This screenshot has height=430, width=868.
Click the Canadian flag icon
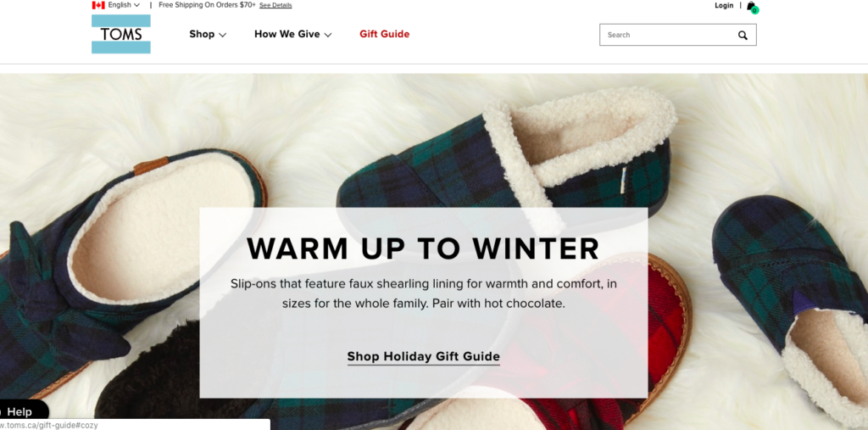[x=98, y=5]
